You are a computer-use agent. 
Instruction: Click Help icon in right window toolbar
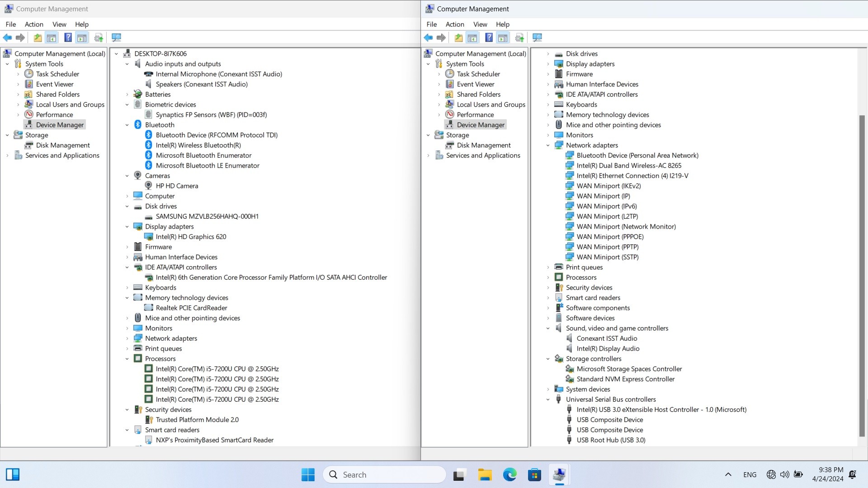click(x=489, y=38)
